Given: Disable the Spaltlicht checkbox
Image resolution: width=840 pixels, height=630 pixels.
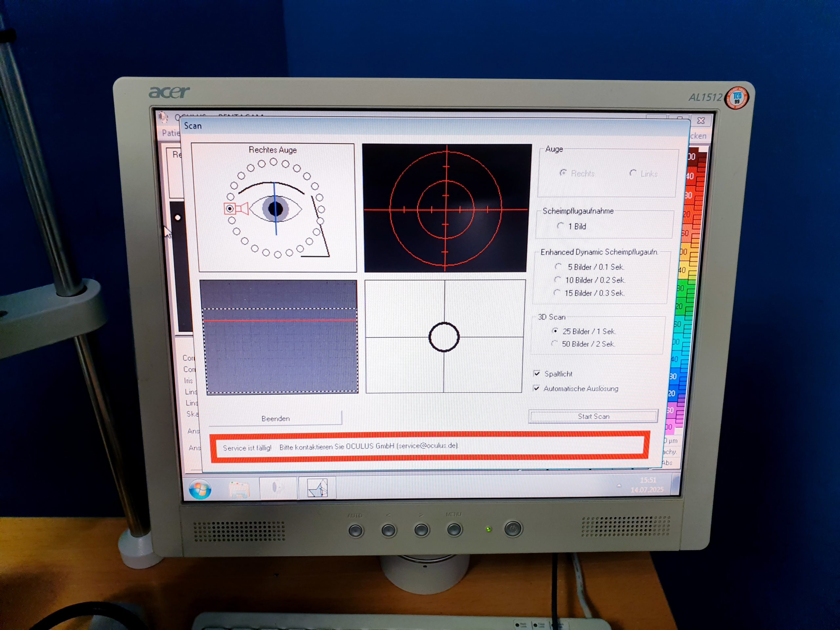Looking at the screenshot, I should (x=537, y=374).
